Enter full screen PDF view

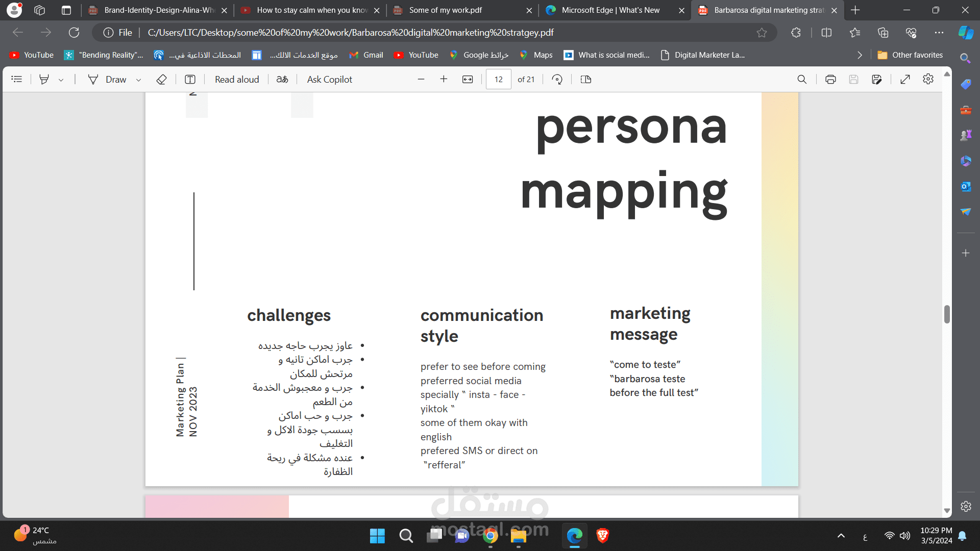tap(905, 79)
